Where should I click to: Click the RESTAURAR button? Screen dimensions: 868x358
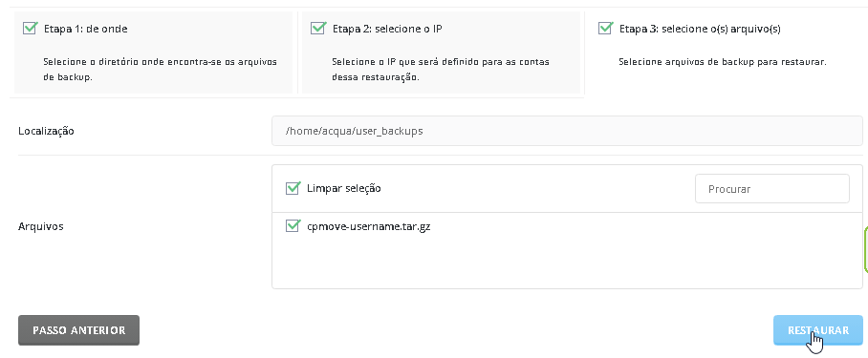[818, 330]
